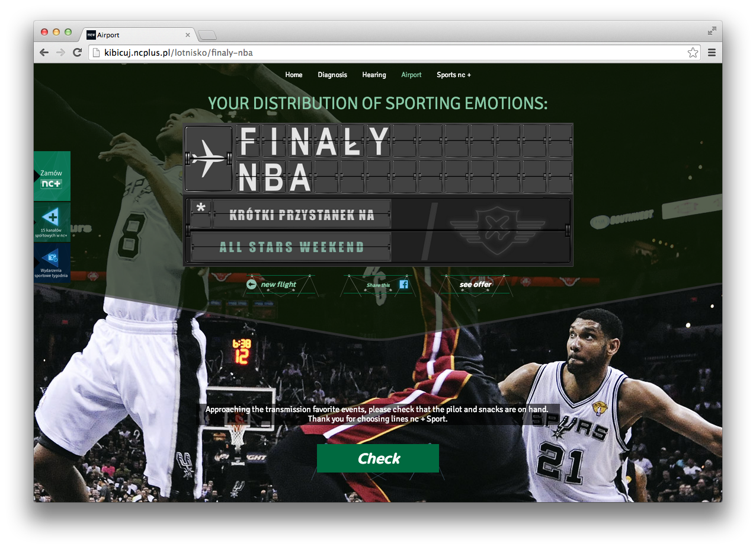Click the airplane icon on the board
Image resolution: width=756 pixels, height=549 pixels.
click(x=209, y=158)
